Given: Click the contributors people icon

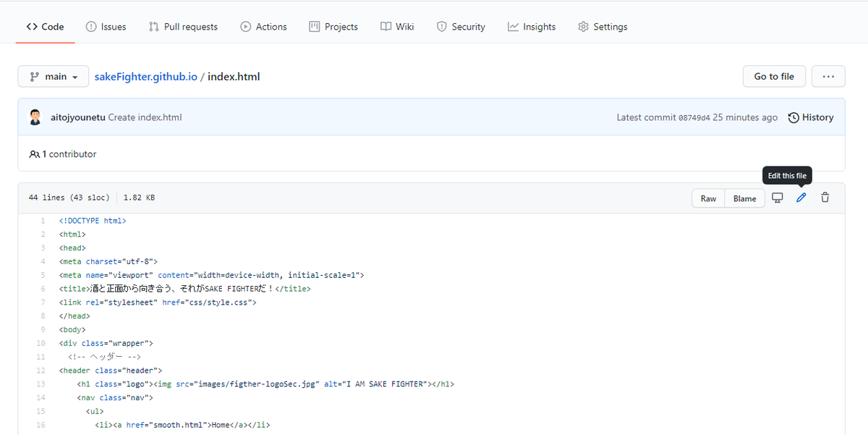Looking at the screenshot, I should click(x=35, y=153).
